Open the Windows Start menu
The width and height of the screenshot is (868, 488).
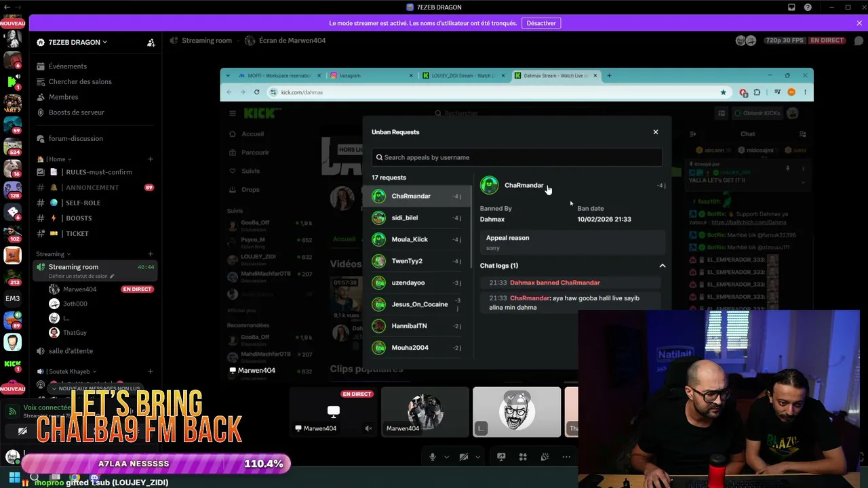[x=14, y=477]
